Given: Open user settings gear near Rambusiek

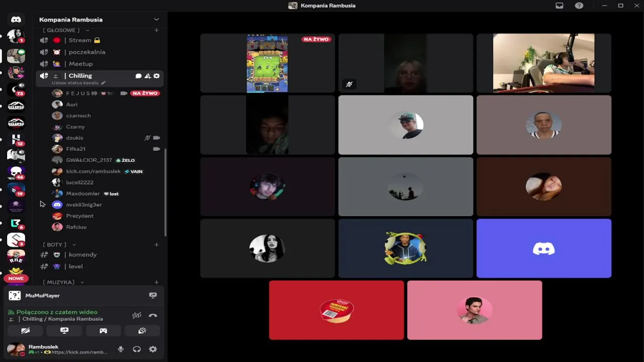Looking at the screenshot, I should coord(153,349).
